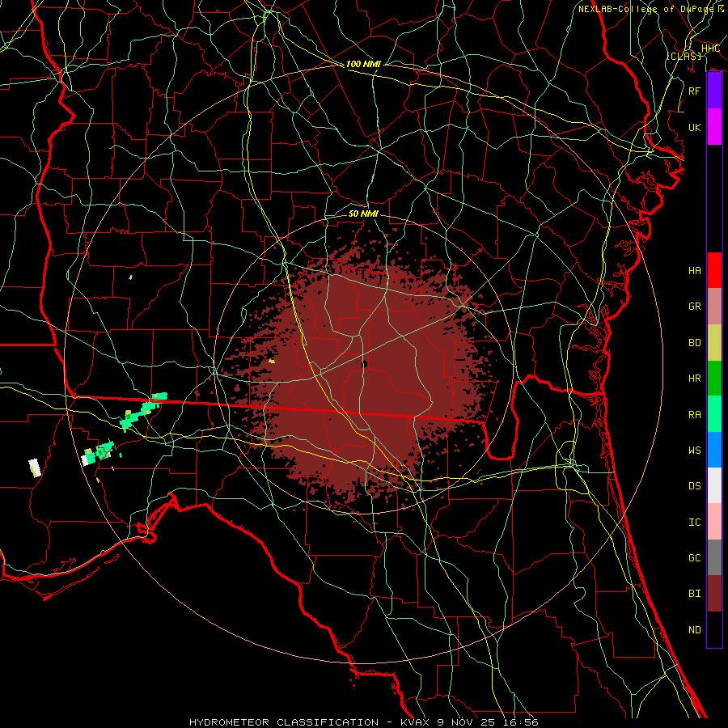Viewport: 728px width, 728px height.
Task: Click the "RF" legend label
Action: point(695,91)
